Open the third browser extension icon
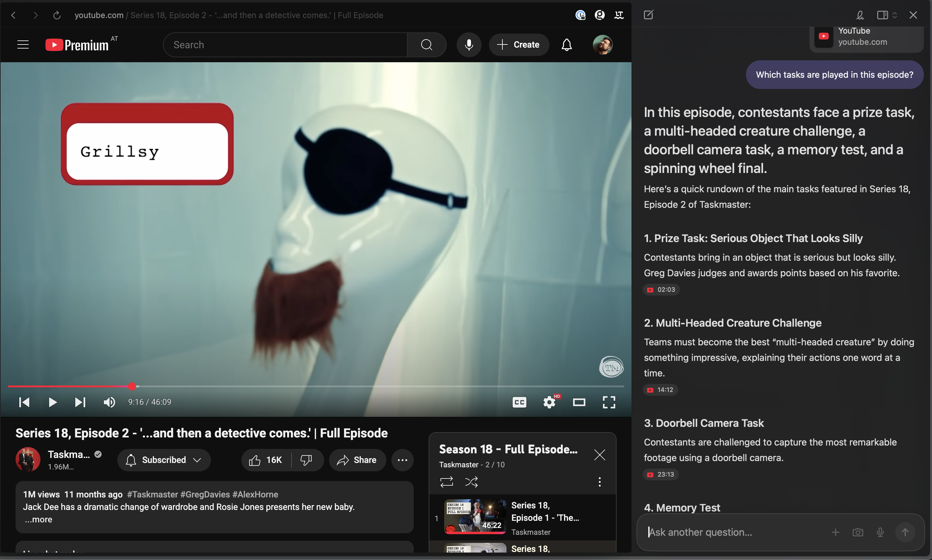The height and width of the screenshot is (560, 932). [619, 15]
